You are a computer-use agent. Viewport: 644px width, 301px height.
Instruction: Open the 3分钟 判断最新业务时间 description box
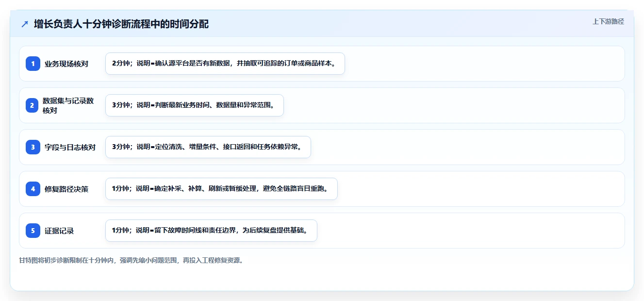[195, 105]
